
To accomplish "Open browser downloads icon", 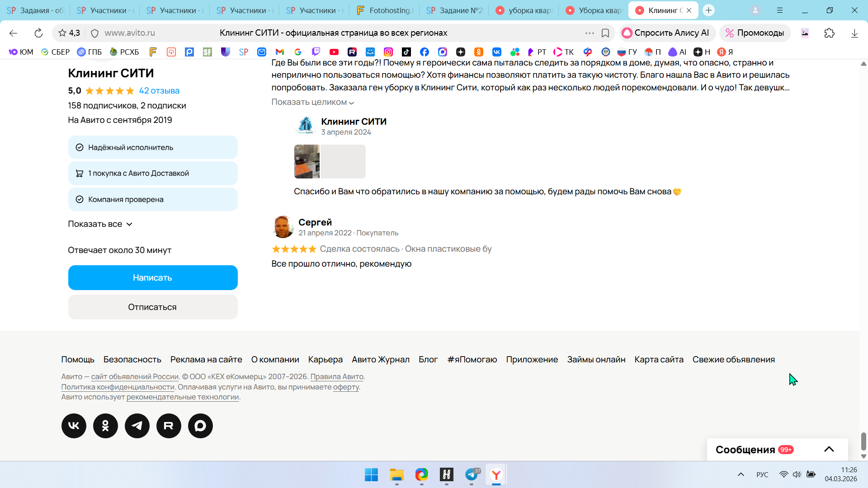I will 854,33.
